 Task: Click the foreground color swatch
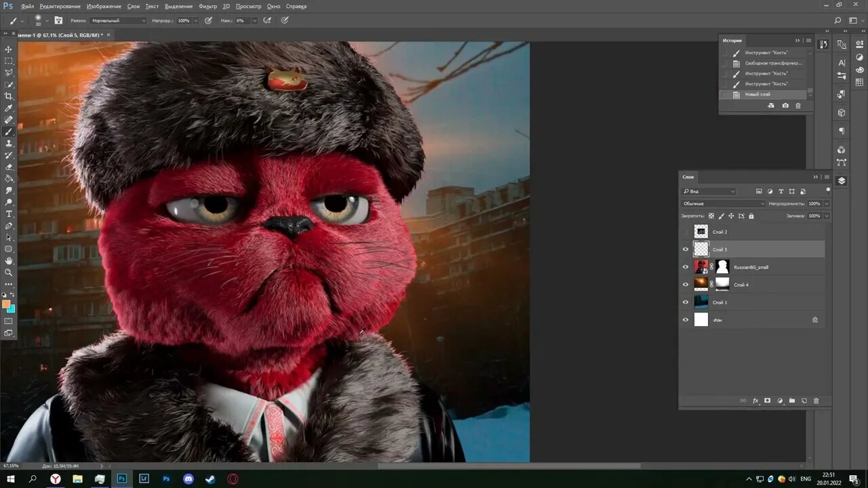click(6, 304)
